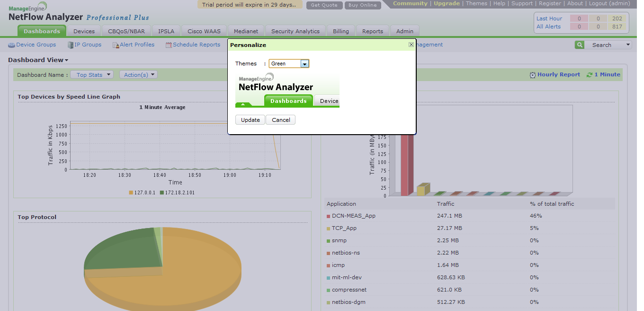Viewport: 644px width, 311px height.
Task: Open the Billing tab
Action: click(x=341, y=31)
